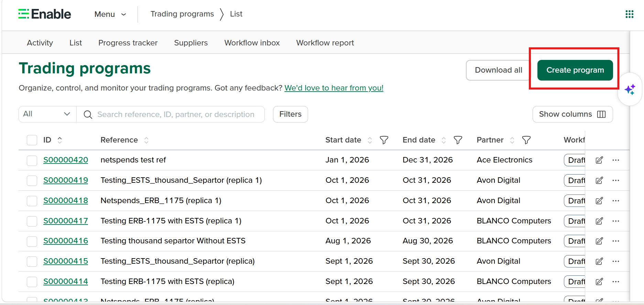Edit program S00000420 with pencil icon

(x=599, y=160)
